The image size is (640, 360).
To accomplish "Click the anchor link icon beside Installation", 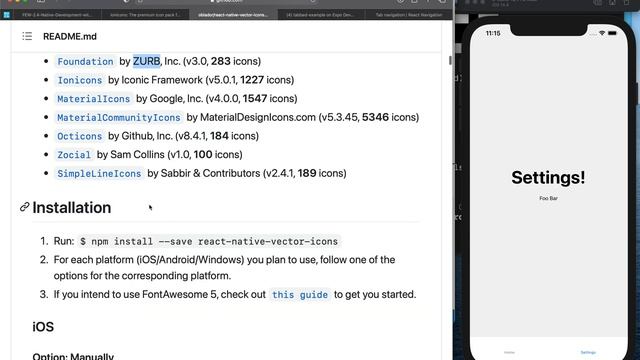I will [24, 207].
